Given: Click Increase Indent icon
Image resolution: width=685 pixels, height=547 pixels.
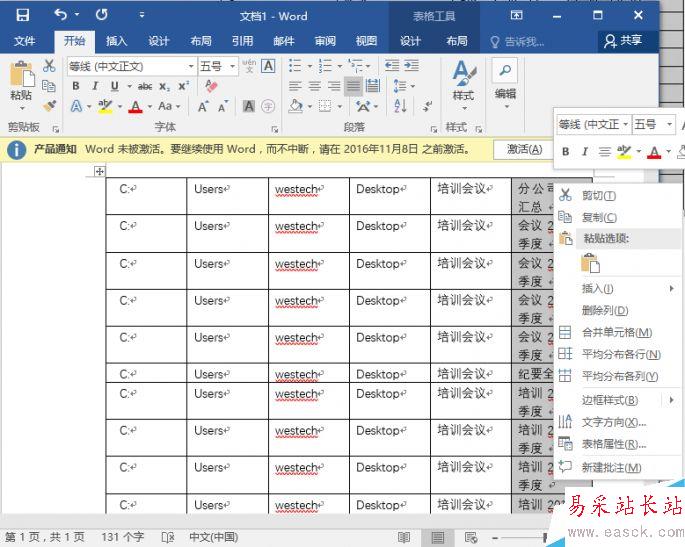Looking at the screenshot, I should coord(412,66).
